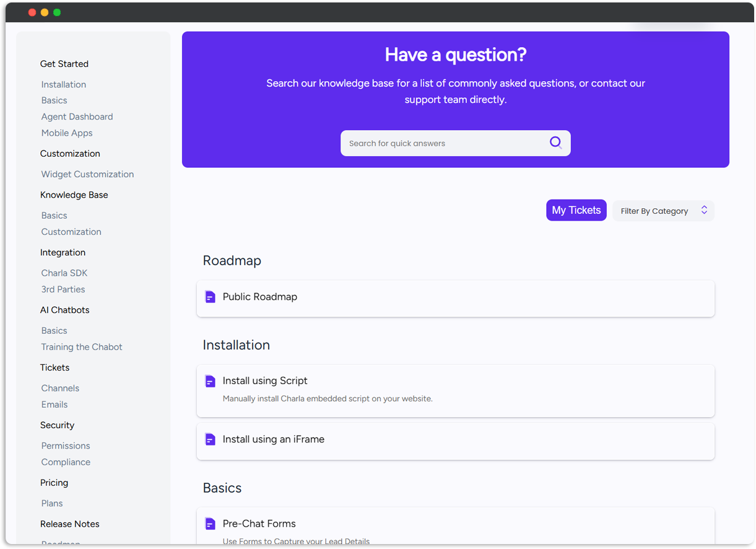Screen dimensions: 756x549
Task: Click the green macOS window button
Action: [57, 12]
